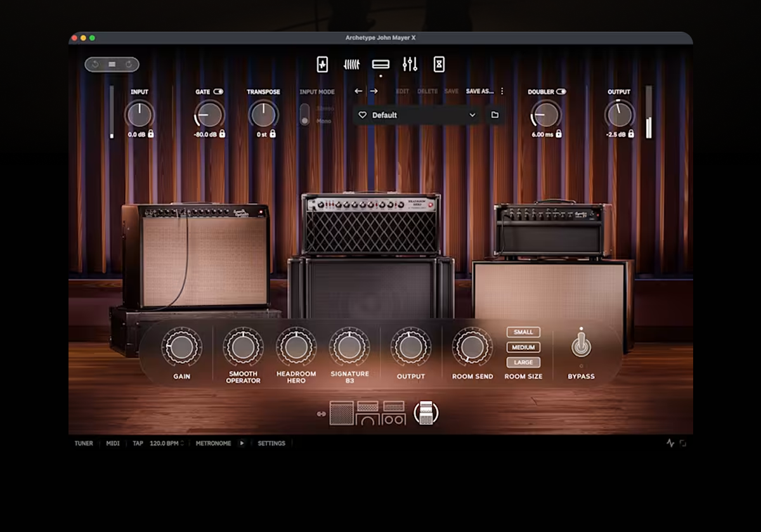Click the combo amp on the left of the room
Screen dimensions: 761x532
(x=196, y=256)
